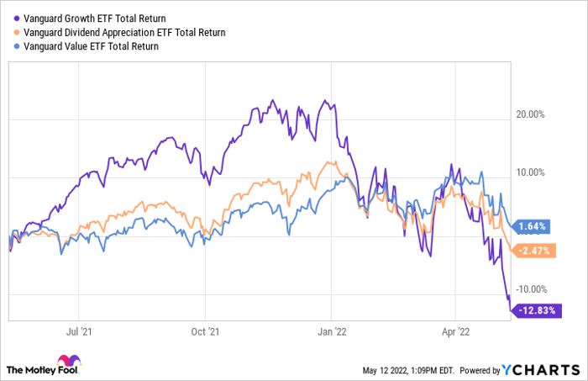588x381 pixels.
Task: Click the Jul '21 x-axis marker
Action: 77,332
